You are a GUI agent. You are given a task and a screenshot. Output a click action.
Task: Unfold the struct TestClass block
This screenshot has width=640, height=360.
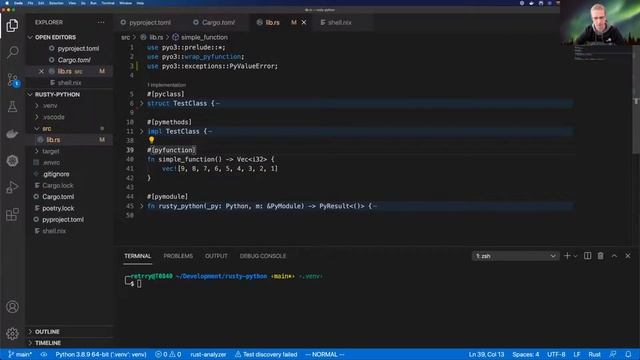pyautogui.click(x=142, y=104)
